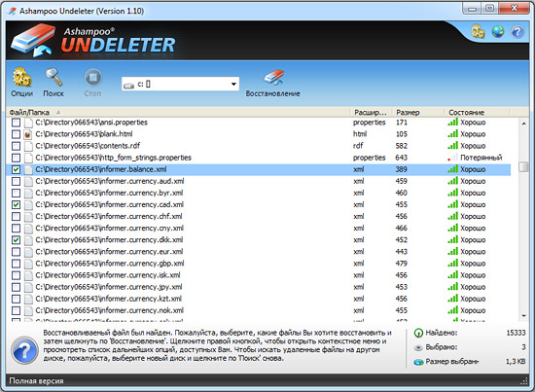Check the blank.html file checkbox
The height and width of the screenshot is (392, 535).
tap(16, 134)
